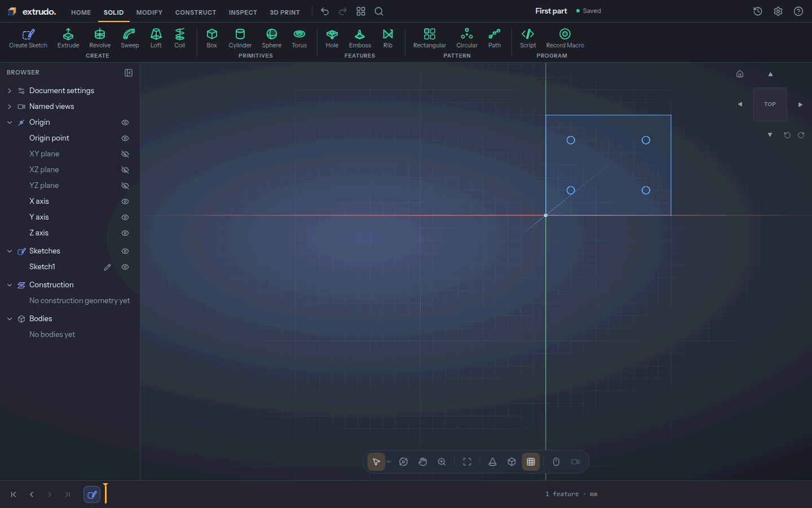The width and height of the screenshot is (812, 508).
Task: Expand Document settings node
Action: pos(10,91)
